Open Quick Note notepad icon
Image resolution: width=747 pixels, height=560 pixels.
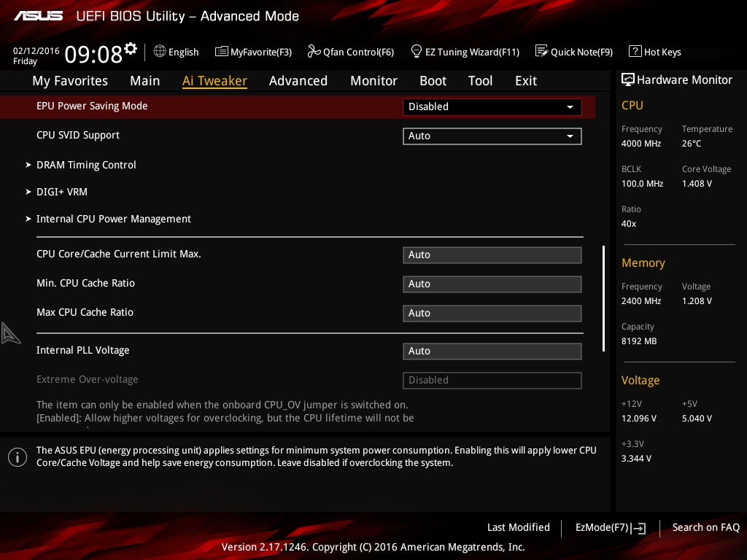coord(542,51)
